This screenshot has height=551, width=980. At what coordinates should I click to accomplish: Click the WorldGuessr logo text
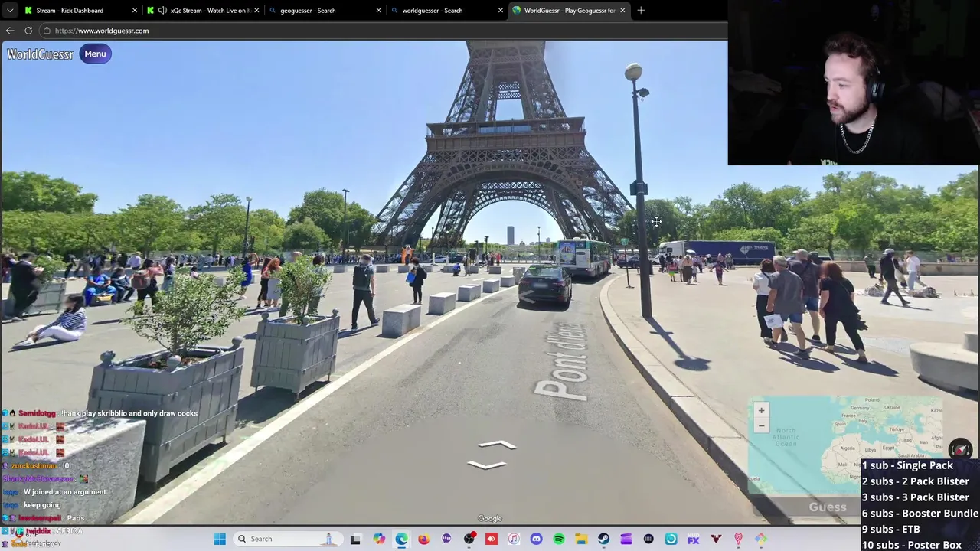click(40, 54)
